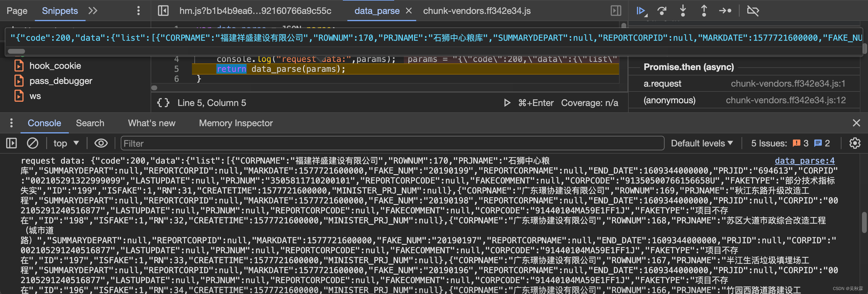Click line number 5 gutter
Screen dimensions: 868x294
[176, 69]
